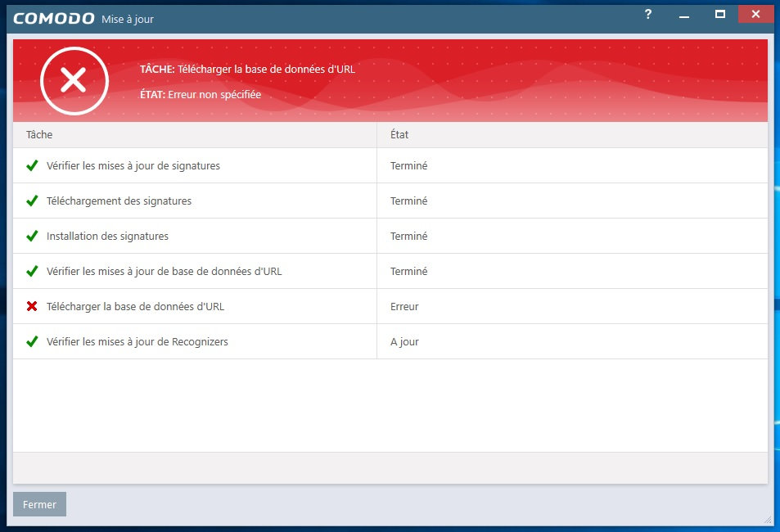Image resolution: width=780 pixels, height=532 pixels.
Task: Close the window with the red X
Action: (755, 15)
